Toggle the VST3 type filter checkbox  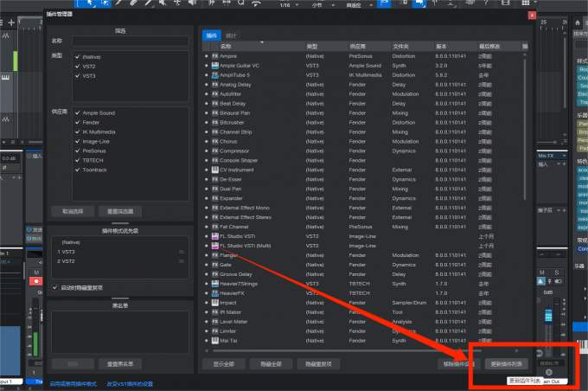(78, 76)
